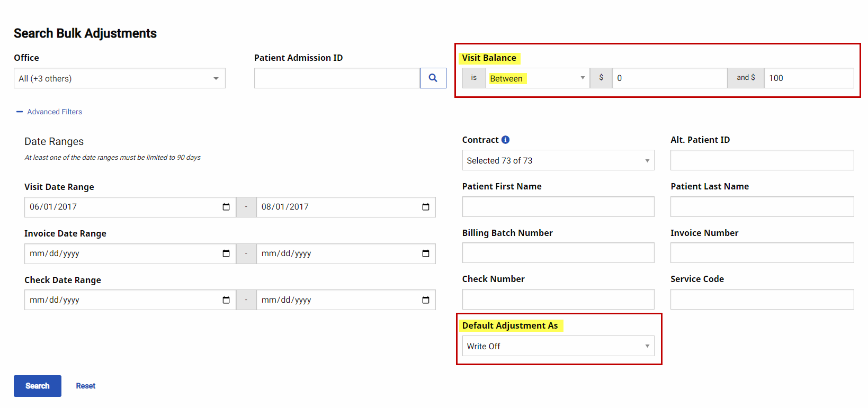Click the Contract info icon

505,140
